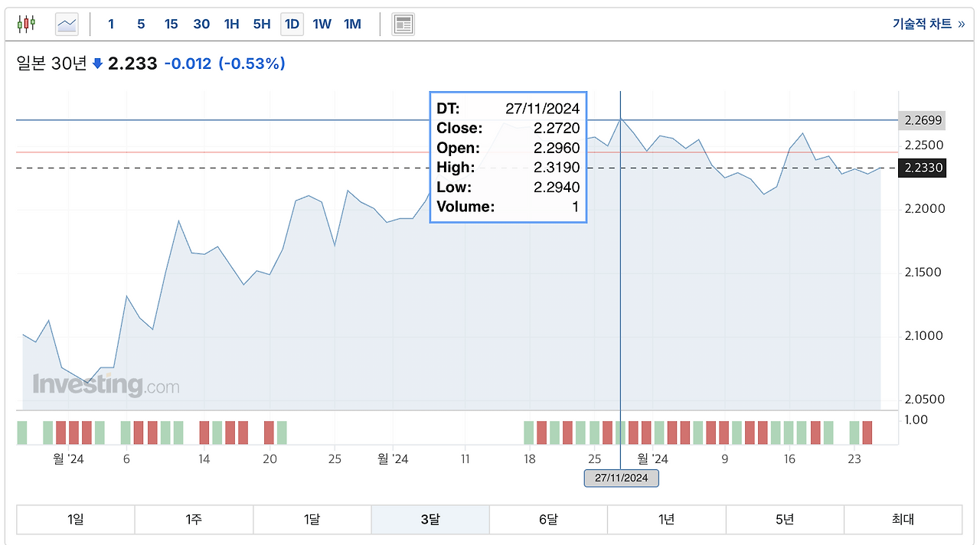Select the 1M monthly interval
The image size is (980, 545).
352,24
